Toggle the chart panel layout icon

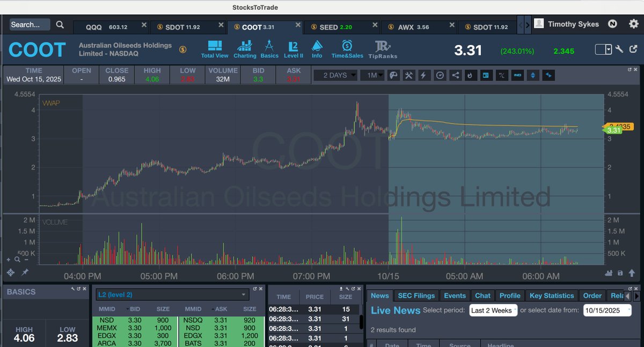click(486, 76)
